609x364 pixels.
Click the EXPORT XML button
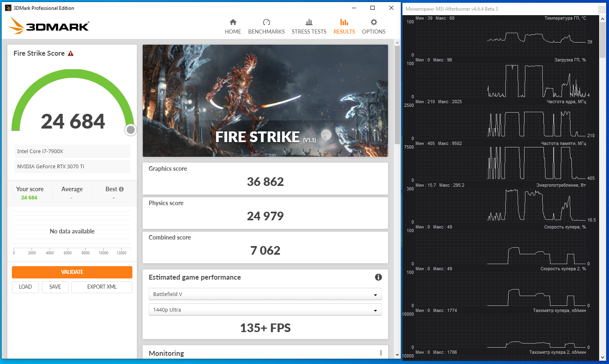(102, 287)
